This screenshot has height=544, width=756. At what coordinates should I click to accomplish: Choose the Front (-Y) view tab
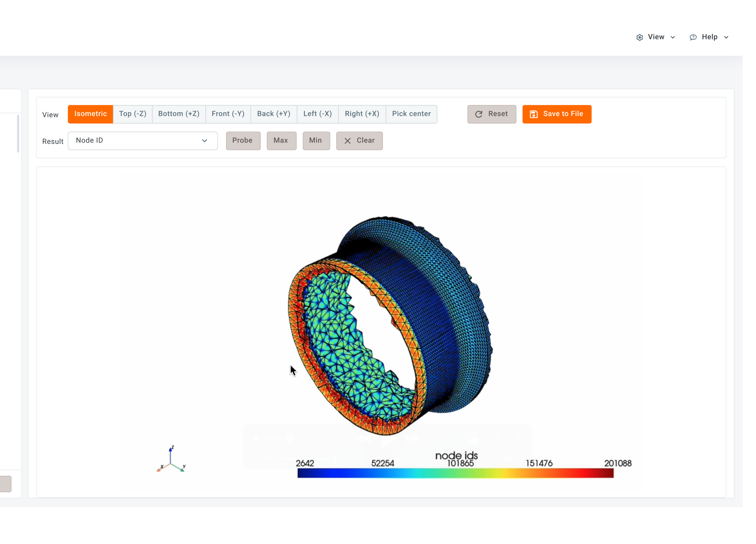point(228,114)
